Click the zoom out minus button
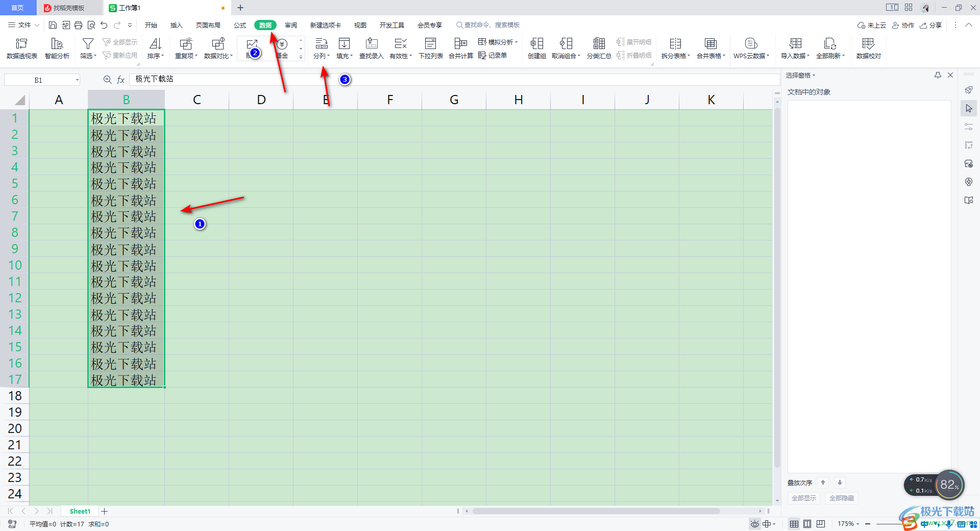Viewport: 980px width, 531px height. point(868,524)
